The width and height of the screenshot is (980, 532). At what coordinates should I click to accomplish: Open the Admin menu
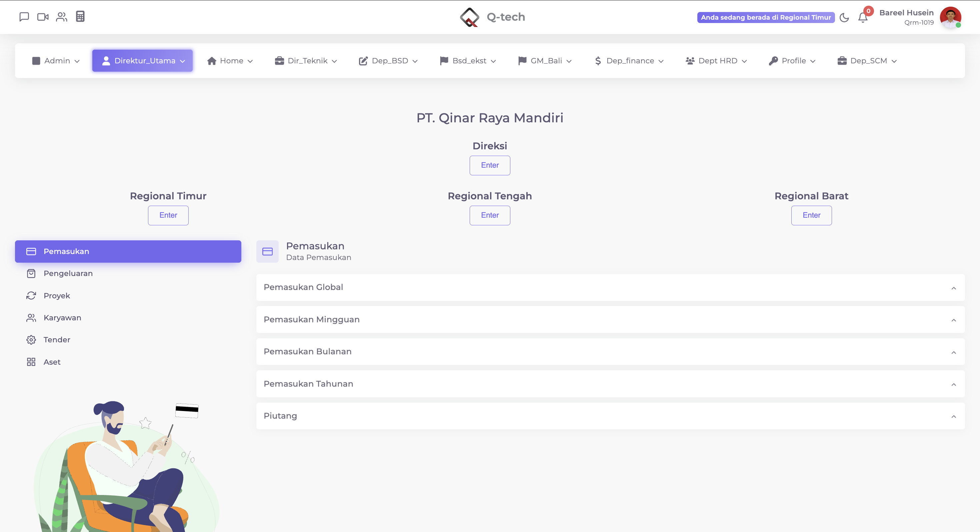tap(56, 61)
